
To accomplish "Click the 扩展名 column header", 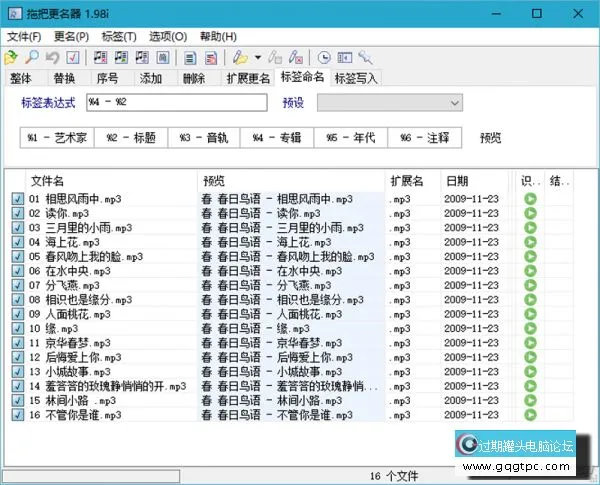I will [413, 181].
